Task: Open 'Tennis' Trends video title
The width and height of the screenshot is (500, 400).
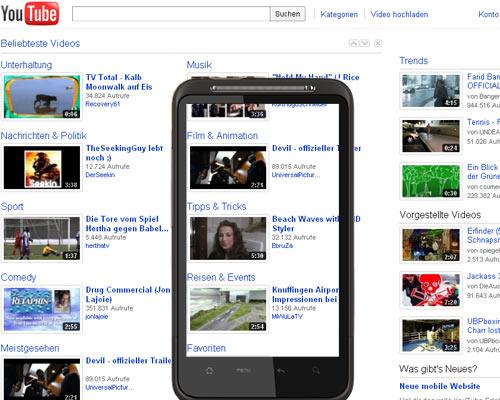Action: (483, 122)
